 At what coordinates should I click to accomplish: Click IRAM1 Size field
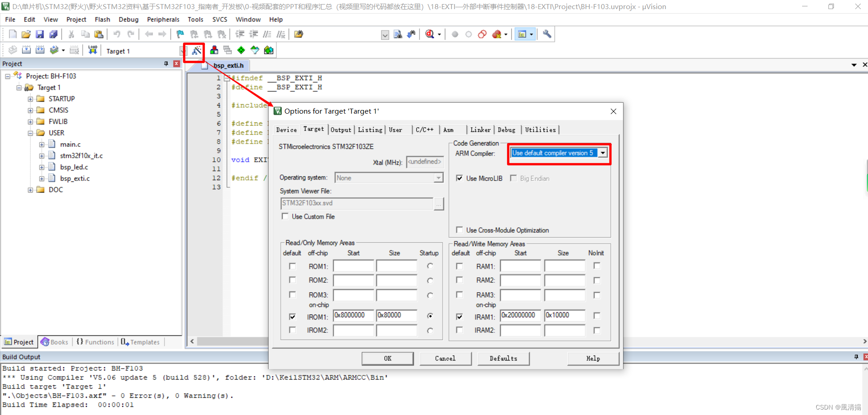pyautogui.click(x=565, y=315)
